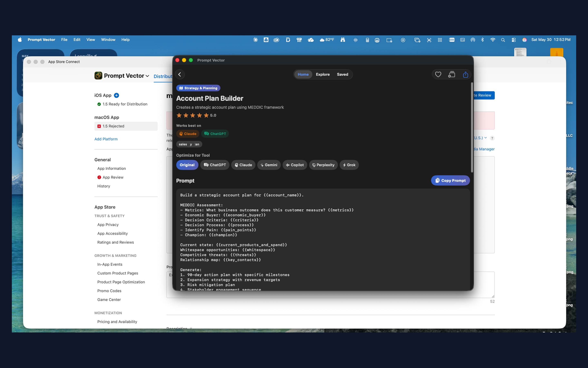Open the File menu
Viewport: 588px width, 368px height.
(64, 40)
